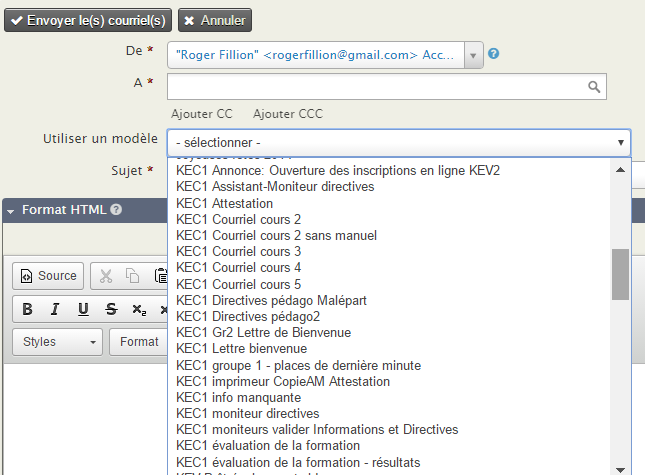Click the help icon next to sender field
The image size is (645, 475).
(x=494, y=55)
